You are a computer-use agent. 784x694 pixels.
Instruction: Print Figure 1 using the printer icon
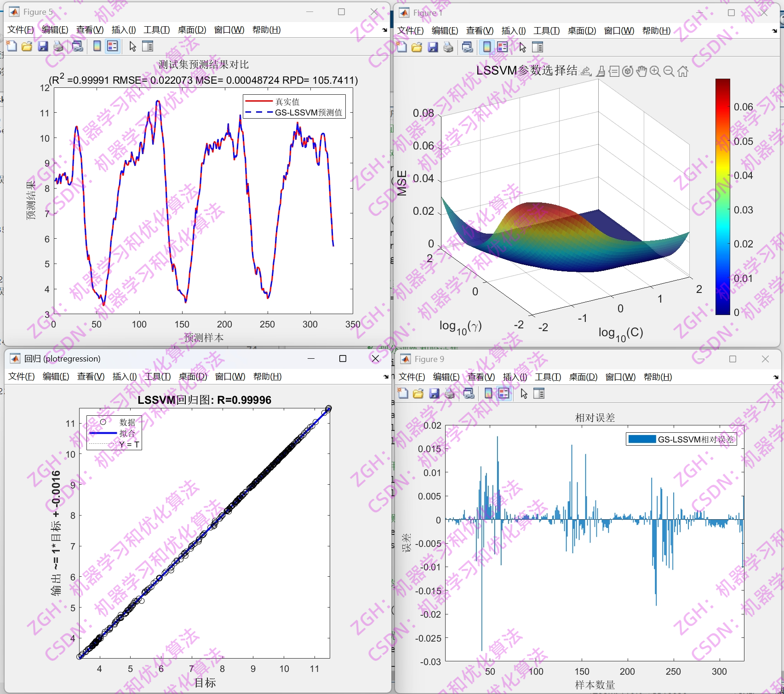click(x=448, y=47)
